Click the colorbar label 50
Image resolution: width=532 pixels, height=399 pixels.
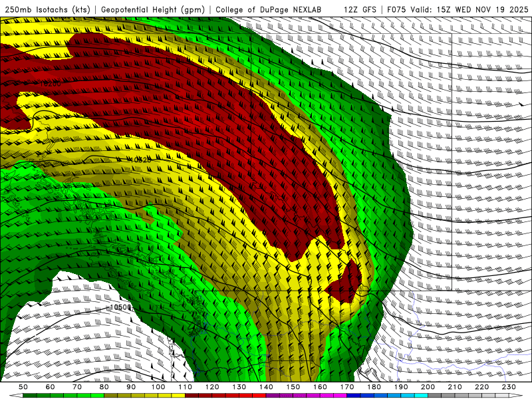pos(23,387)
